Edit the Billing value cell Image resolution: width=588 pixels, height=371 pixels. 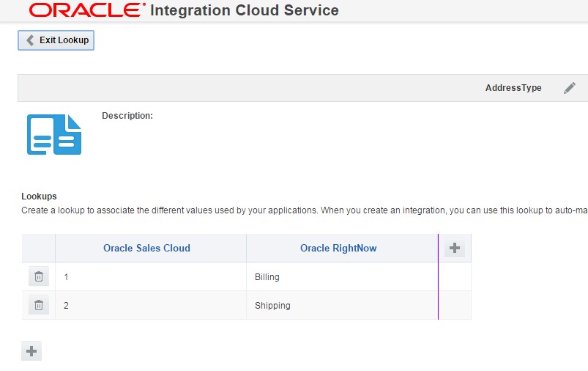[x=341, y=277]
